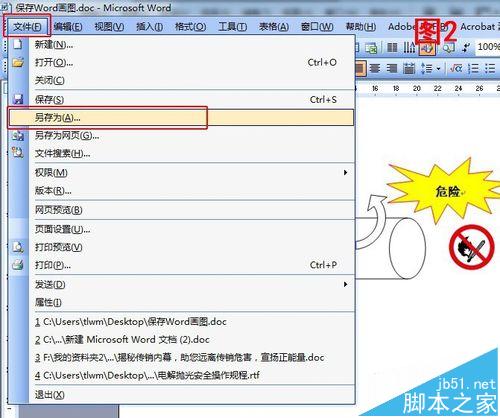Insert equation using the square-root icon
500x418 pixels.
coord(456,69)
